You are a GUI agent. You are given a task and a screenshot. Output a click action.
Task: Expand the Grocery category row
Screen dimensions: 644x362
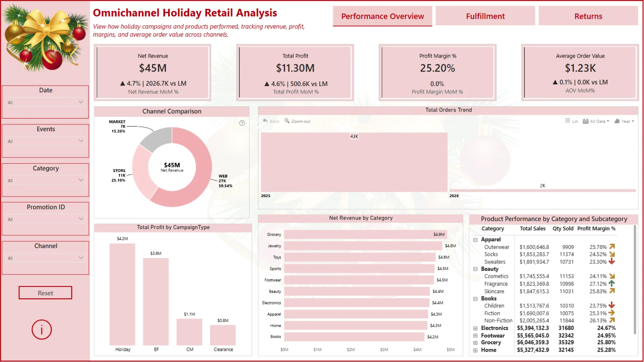[x=475, y=343]
